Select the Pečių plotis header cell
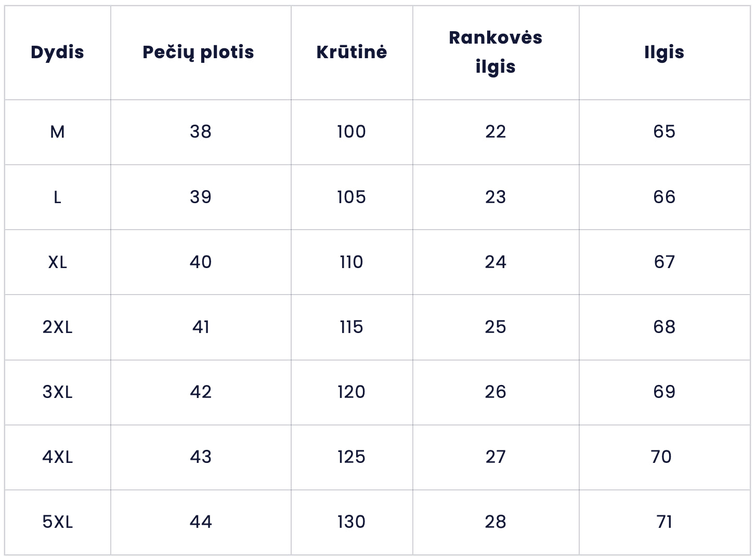This screenshot has height=559, width=756. click(x=198, y=52)
